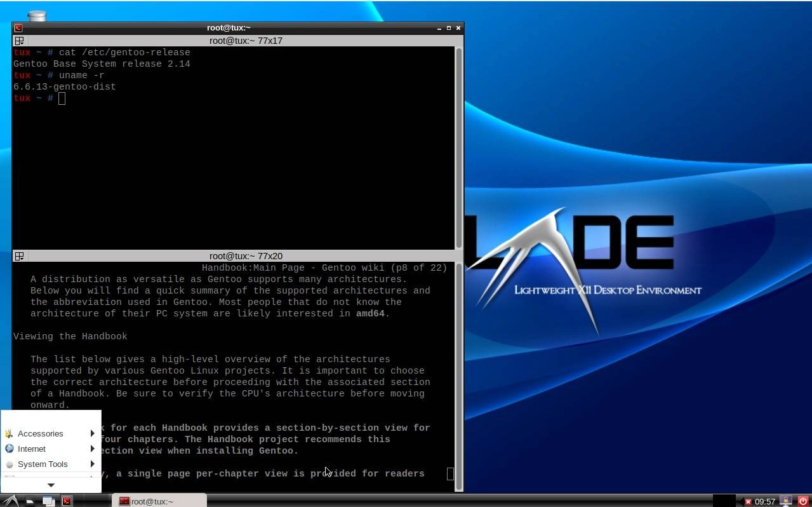Click the line 'A distribution as versatile as Gentoo'
The height and width of the screenshot is (507, 812).
(218, 279)
